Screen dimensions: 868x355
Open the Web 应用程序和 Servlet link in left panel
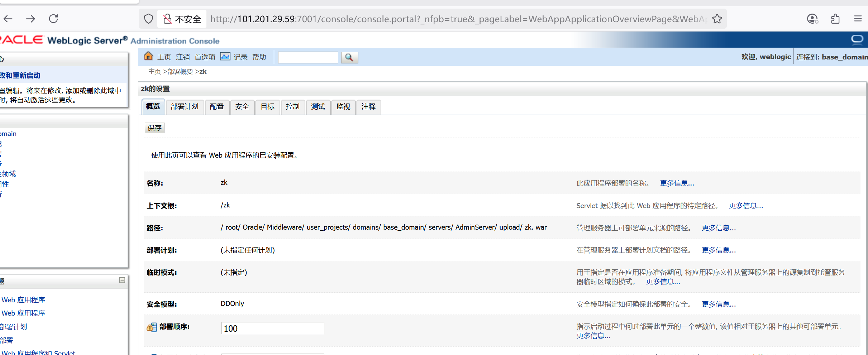click(x=38, y=352)
